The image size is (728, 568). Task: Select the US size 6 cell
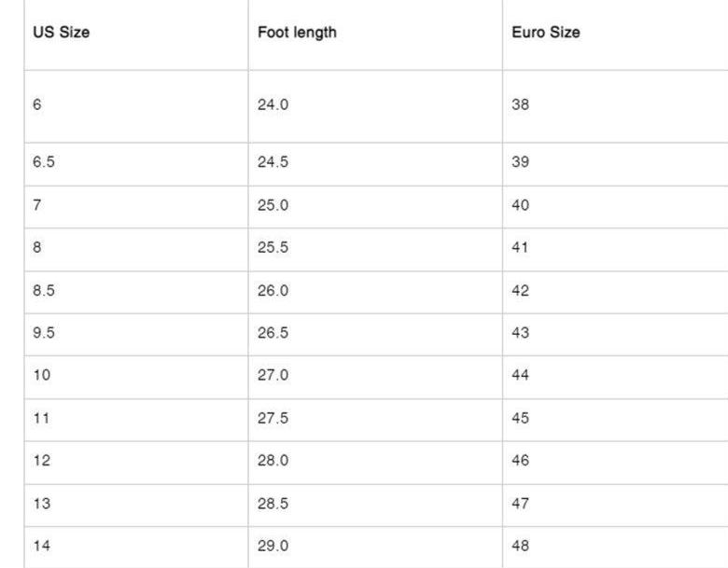tap(136, 106)
